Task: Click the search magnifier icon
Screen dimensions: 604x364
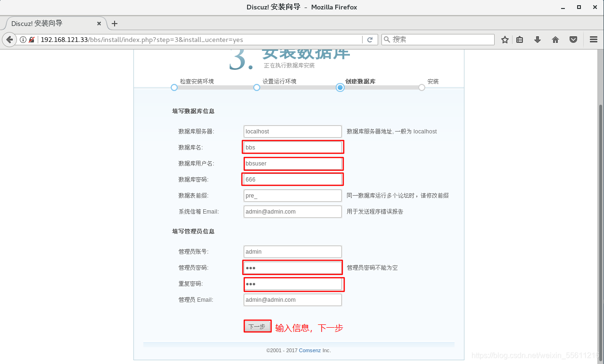Action: tap(387, 40)
